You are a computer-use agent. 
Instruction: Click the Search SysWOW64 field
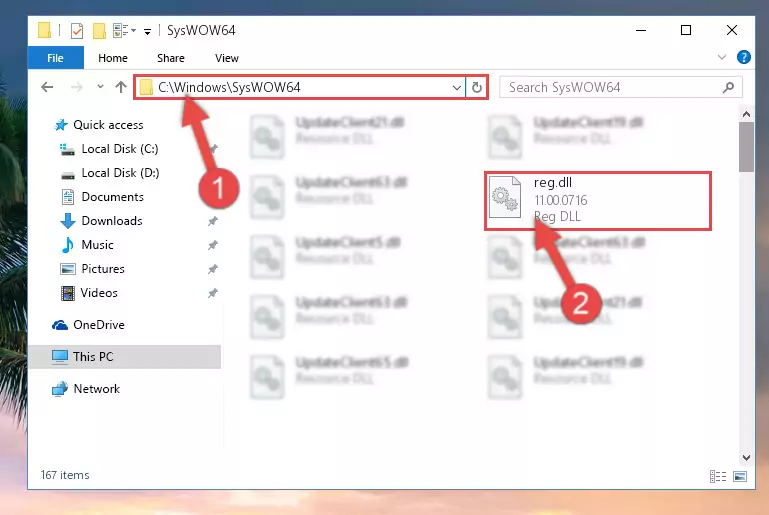pos(620,87)
